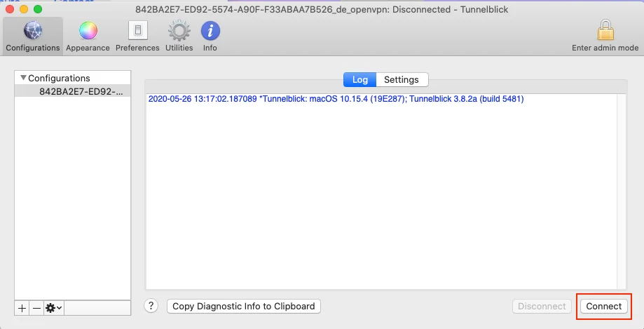644x329 pixels.
Task: Remove configuration with the minus button
Action: coord(36,308)
